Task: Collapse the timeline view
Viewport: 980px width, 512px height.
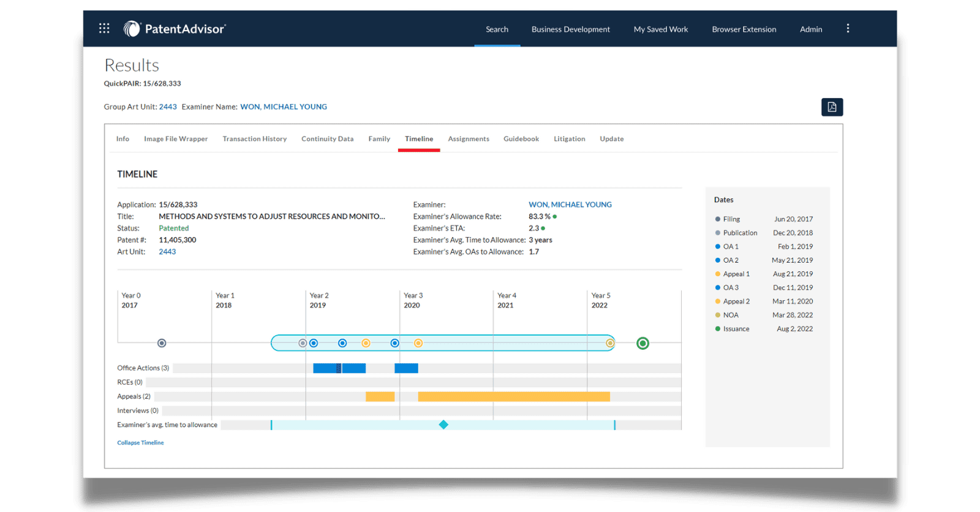Action: 140,443
